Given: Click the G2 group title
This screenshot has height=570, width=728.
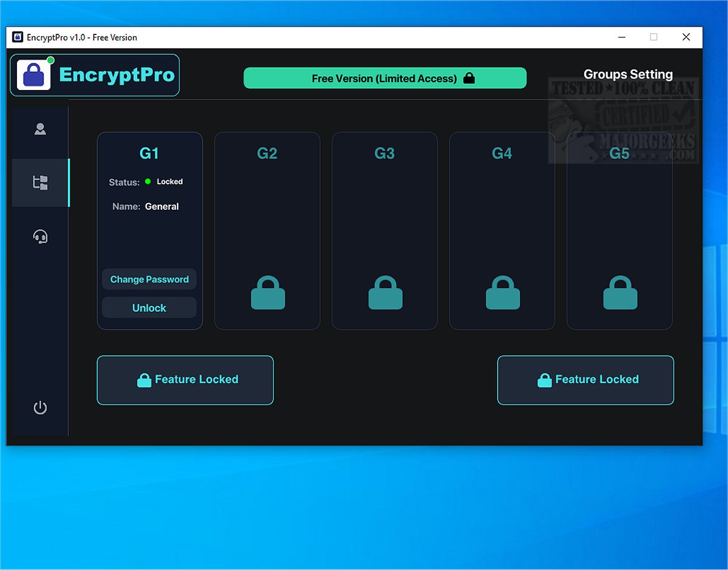Looking at the screenshot, I should coord(267,154).
